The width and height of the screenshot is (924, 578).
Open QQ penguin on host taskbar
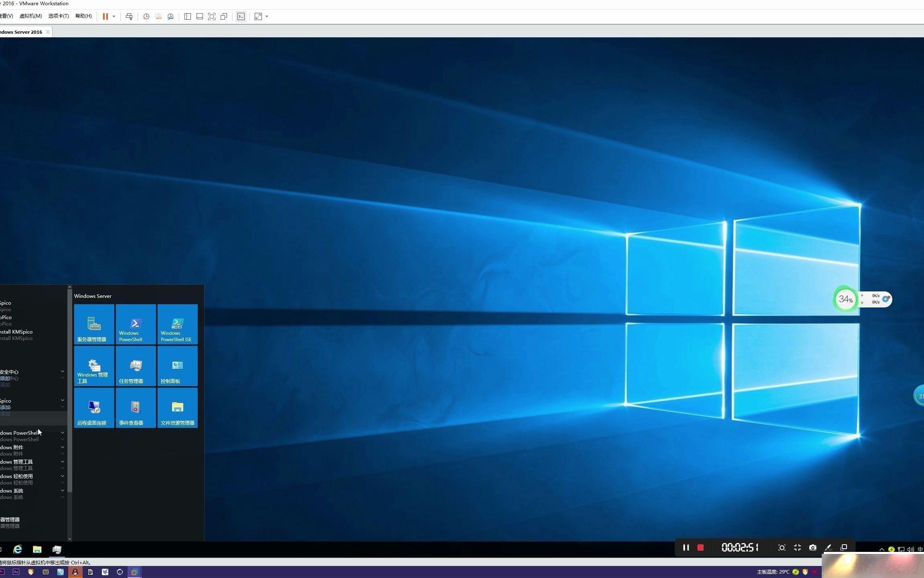point(75,572)
